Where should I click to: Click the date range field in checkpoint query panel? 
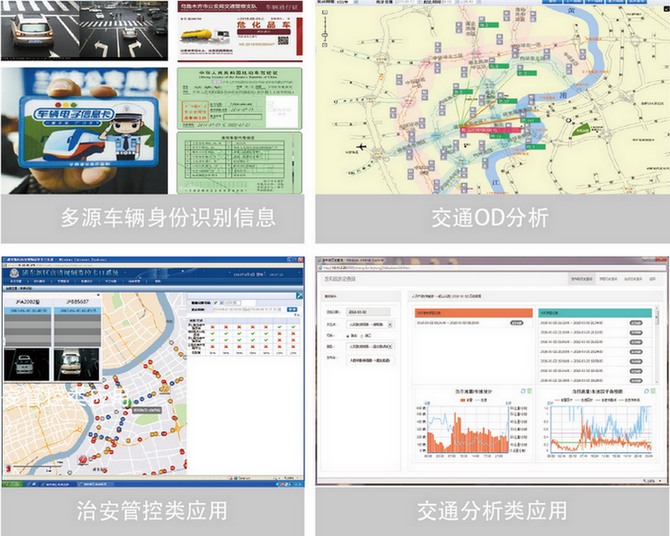[248, 309]
